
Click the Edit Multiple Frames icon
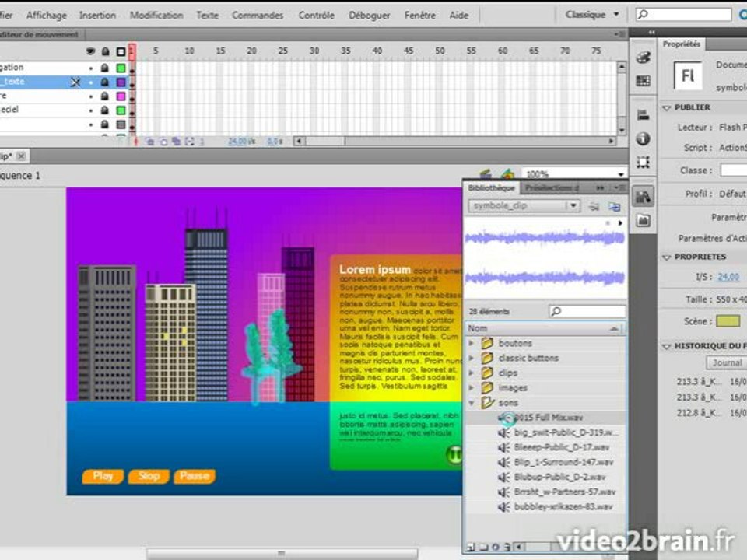click(x=177, y=142)
